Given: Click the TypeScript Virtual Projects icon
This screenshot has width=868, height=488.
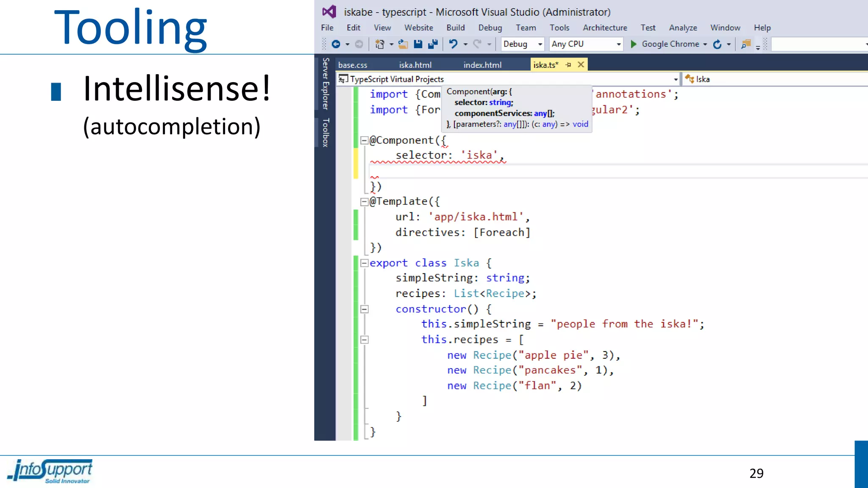Looking at the screenshot, I should 343,79.
